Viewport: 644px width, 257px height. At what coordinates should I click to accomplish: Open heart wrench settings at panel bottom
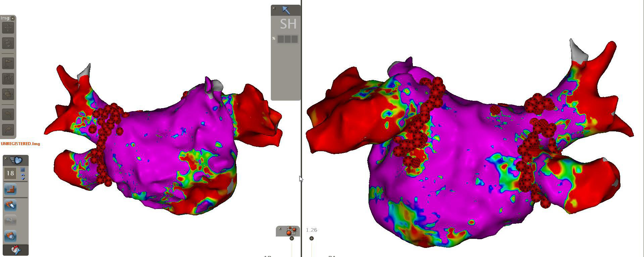(15, 250)
